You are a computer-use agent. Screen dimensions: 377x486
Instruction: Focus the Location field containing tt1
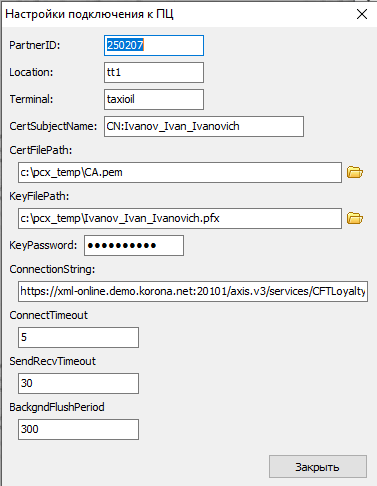[x=154, y=72]
